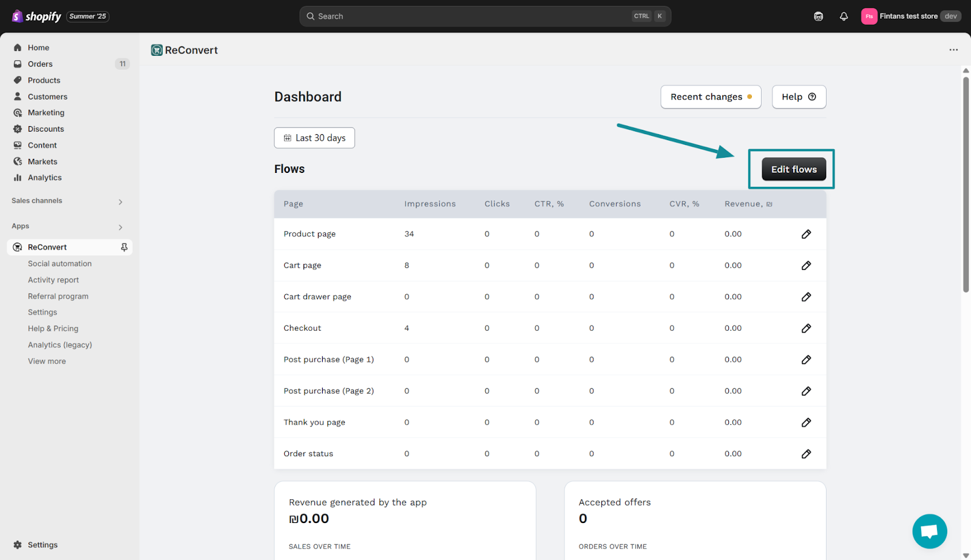971x560 pixels.
Task: Click the Analytics bar chart icon
Action: point(18,178)
